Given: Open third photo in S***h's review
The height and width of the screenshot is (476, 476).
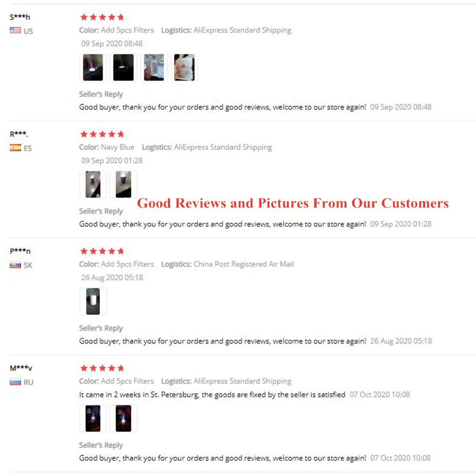Looking at the screenshot, I should click(x=154, y=67).
